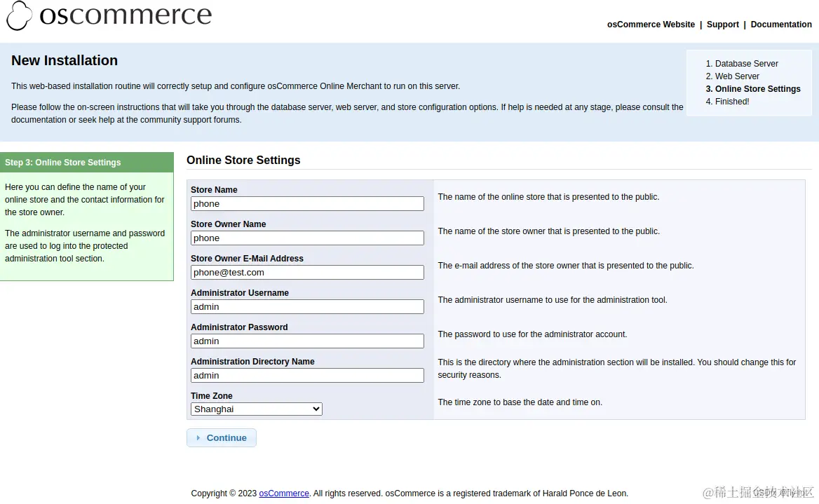Open the osCommerce Website link
Viewport: 819px width, 504px height.
[x=651, y=25]
